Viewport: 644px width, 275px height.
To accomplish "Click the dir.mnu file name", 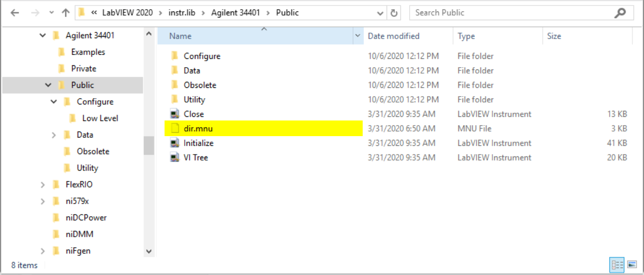I will [x=198, y=128].
